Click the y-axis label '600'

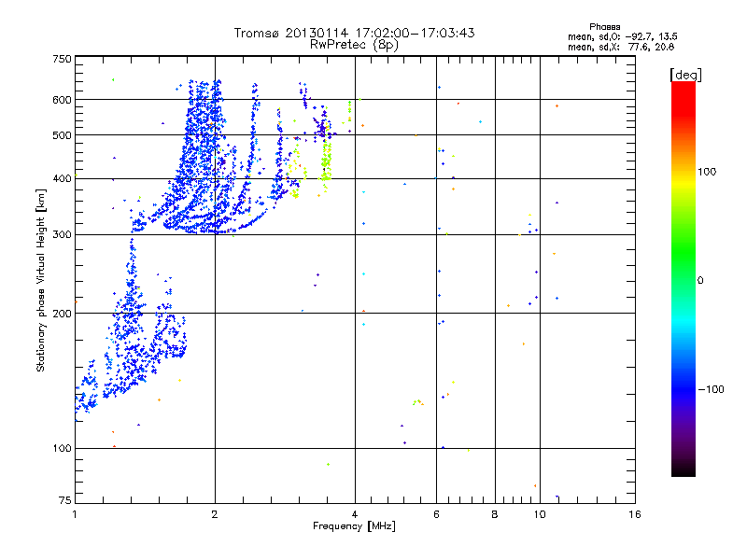(62, 100)
